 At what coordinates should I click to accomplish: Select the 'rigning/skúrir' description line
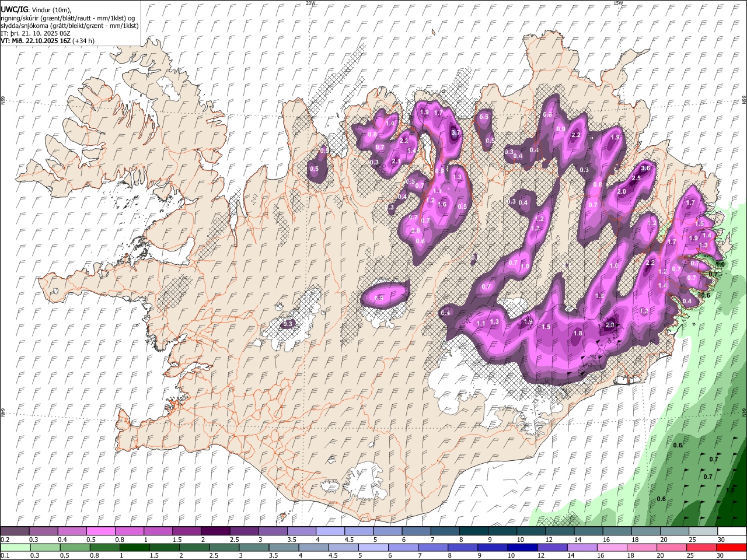68,18
